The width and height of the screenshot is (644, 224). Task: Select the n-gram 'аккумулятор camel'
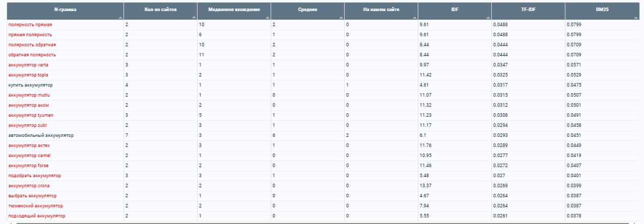(29, 156)
